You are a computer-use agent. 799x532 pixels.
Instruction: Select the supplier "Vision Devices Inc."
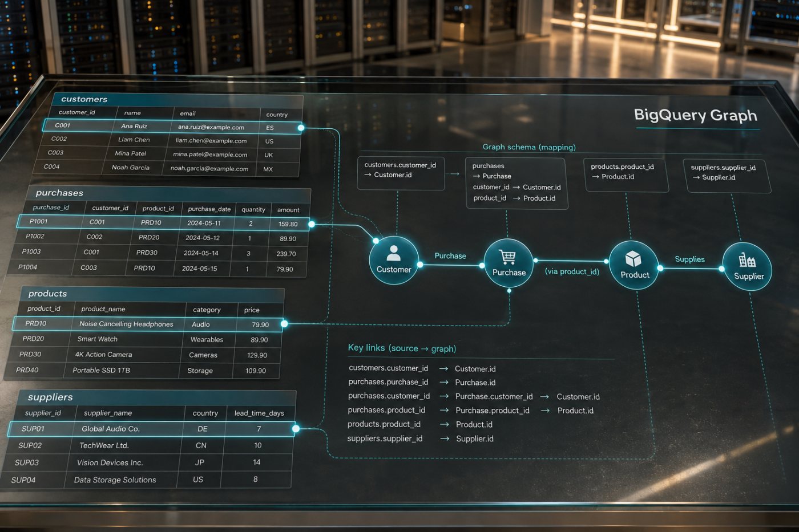pos(110,462)
